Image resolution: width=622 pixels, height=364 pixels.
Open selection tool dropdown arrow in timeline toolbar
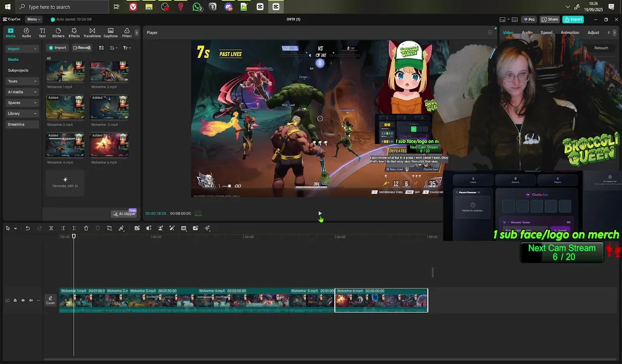pyautogui.click(x=15, y=229)
